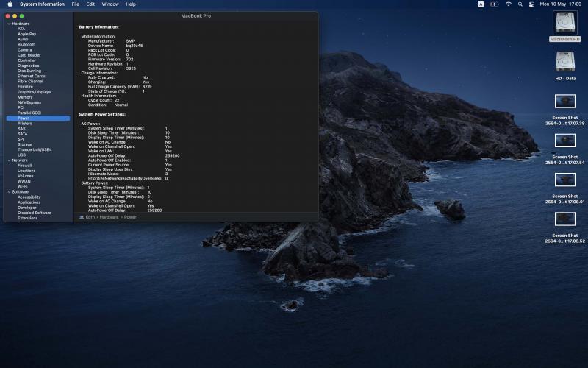The width and height of the screenshot is (588, 368).
Task: Select PCI in the sidebar
Action: coord(21,107)
